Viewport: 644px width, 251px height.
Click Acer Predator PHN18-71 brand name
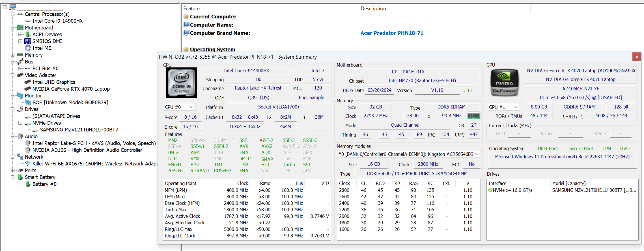pos(392,33)
